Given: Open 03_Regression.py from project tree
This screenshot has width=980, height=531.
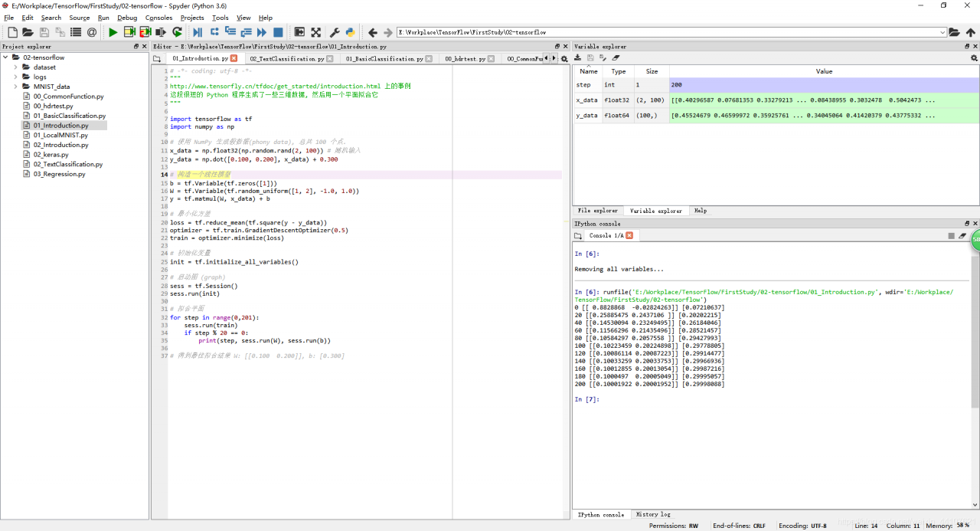Looking at the screenshot, I should click(x=59, y=174).
